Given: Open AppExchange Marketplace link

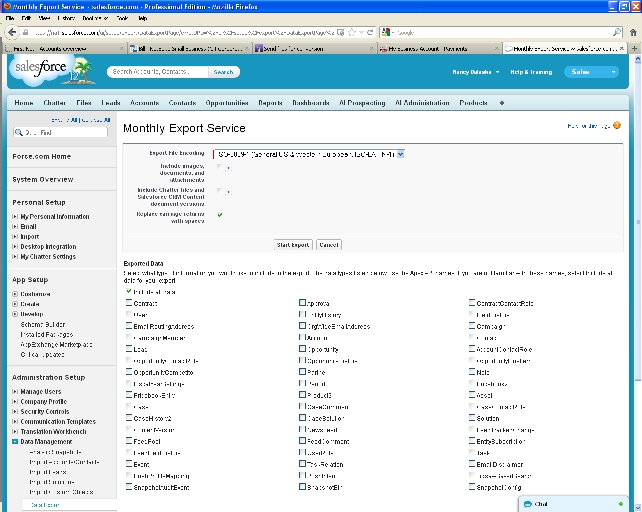Looking at the screenshot, I should coord(56,344).
